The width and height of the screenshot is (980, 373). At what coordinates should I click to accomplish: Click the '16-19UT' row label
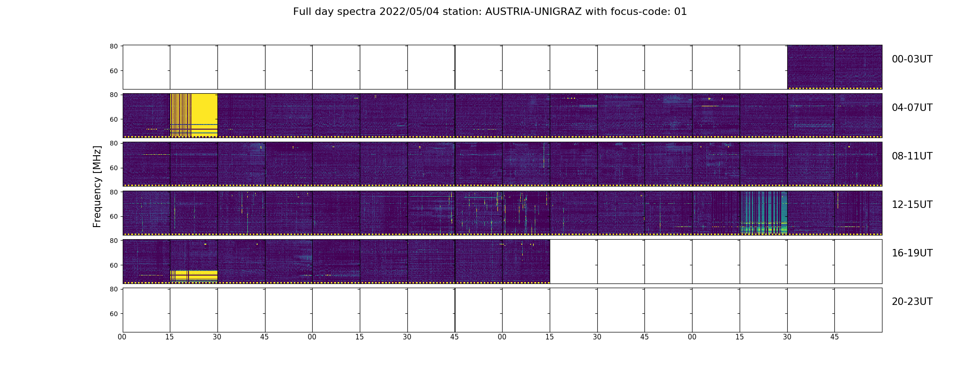[x=912, y=253]
